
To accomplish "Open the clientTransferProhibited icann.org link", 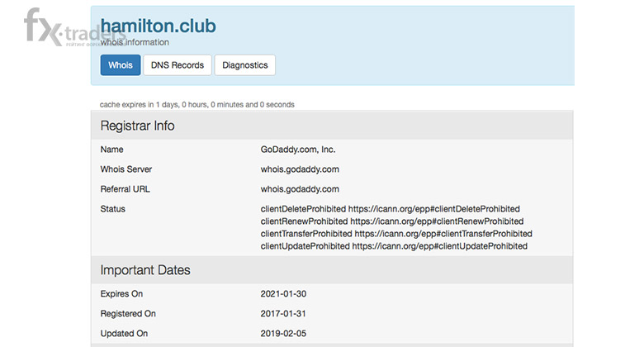I will (443, 234).
